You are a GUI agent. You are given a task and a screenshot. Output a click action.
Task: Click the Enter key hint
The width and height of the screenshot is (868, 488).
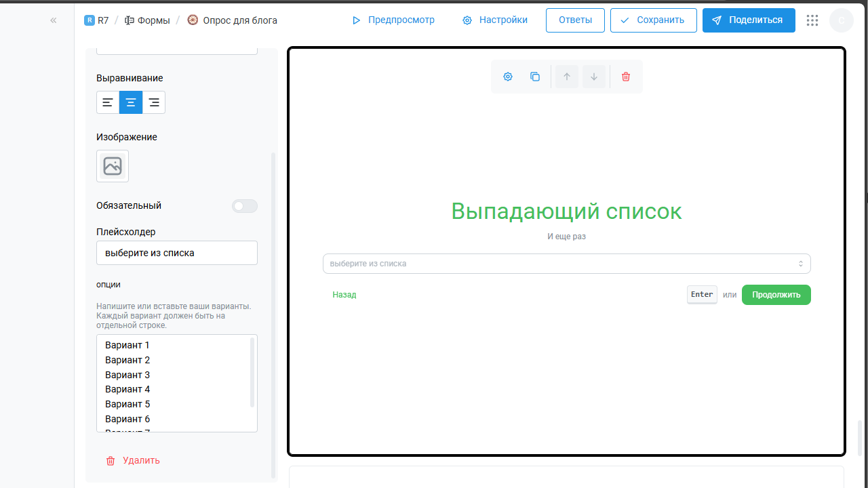pos(702,295)
